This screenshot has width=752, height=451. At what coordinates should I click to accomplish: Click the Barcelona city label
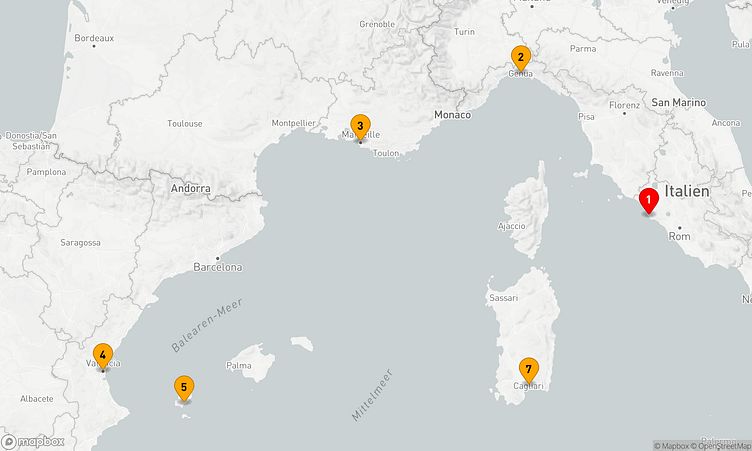218,267
